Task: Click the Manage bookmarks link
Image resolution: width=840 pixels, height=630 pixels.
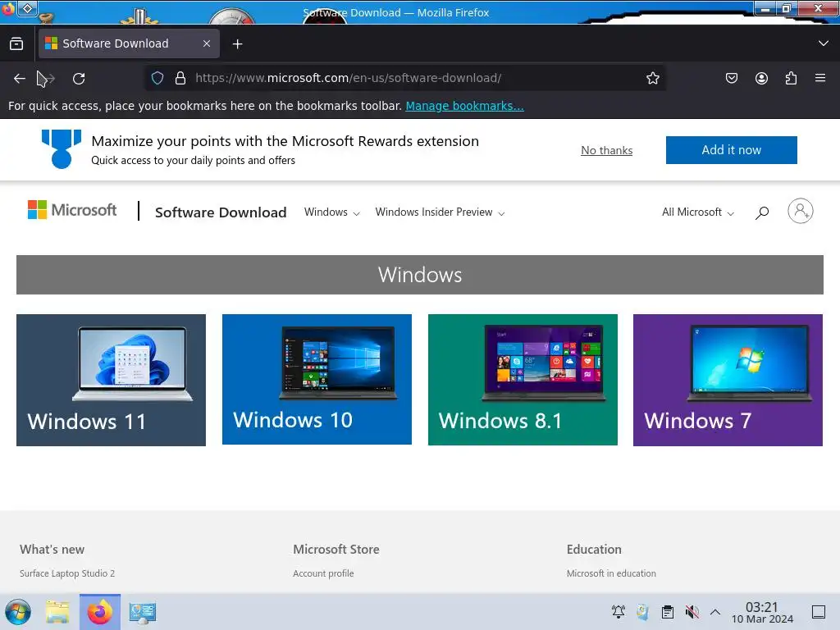Action: click(x=464, y=106)
